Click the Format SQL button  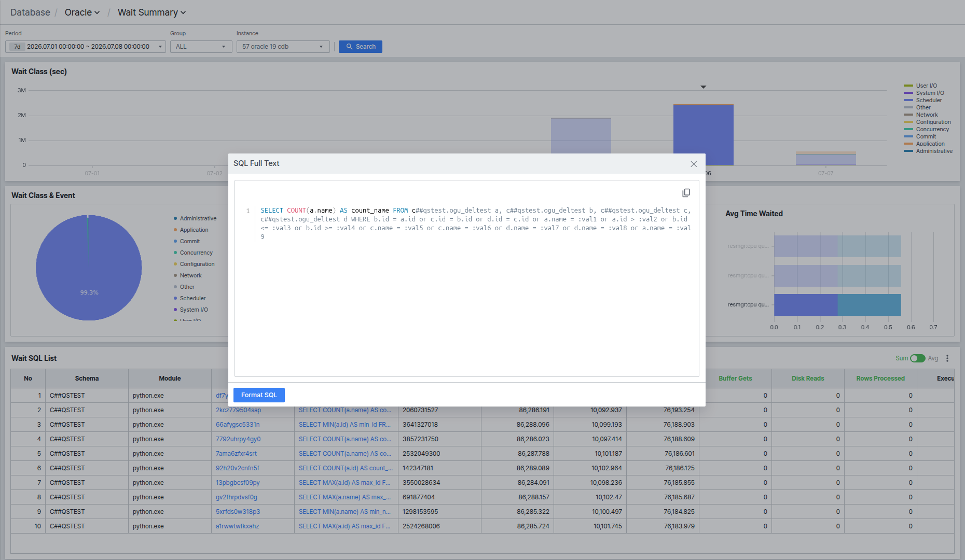pyautogui.click(x=259, y=395)
